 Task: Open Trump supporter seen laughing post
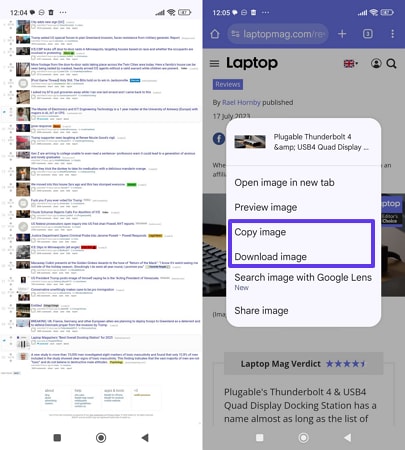point(73,137)
